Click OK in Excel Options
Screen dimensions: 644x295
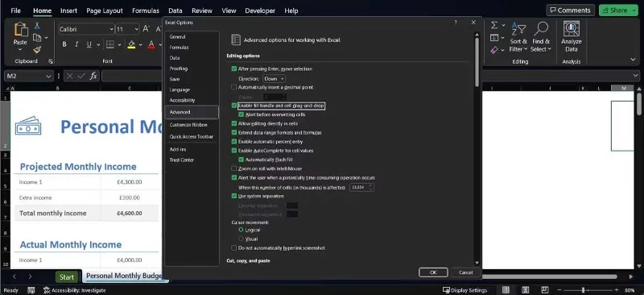click(433, 272)
